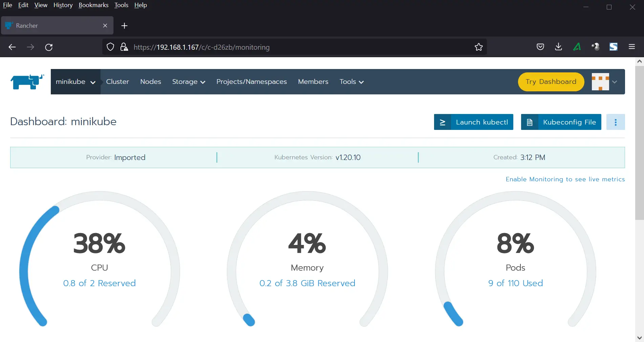Click the Dashboard: minikube heading
Image resolution: width=644 pixels, height=342 pixels.
point(63,121)
